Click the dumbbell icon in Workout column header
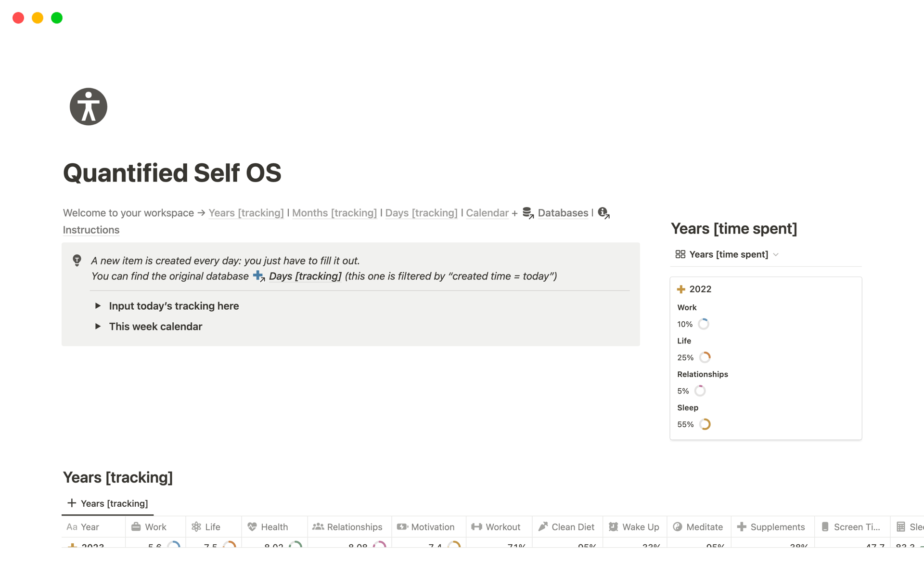This screenshot has height=578, width=924. point(476,527)
